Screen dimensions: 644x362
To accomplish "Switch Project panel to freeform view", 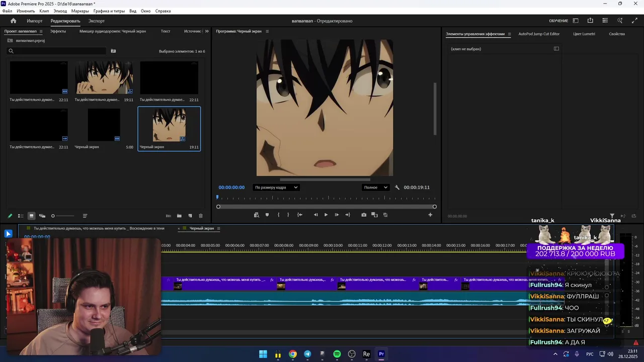I will pos(42,216).
